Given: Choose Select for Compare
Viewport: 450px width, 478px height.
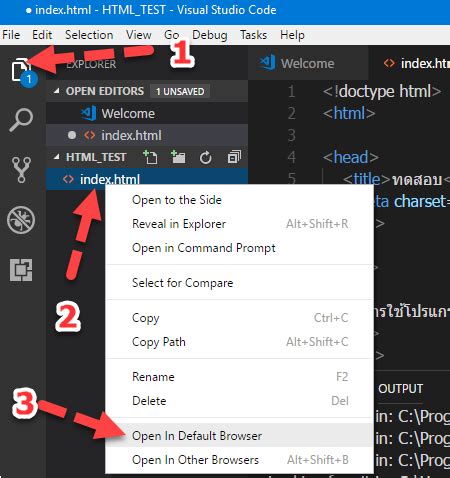Looking at the screenshot, I should tap(239, 283).
